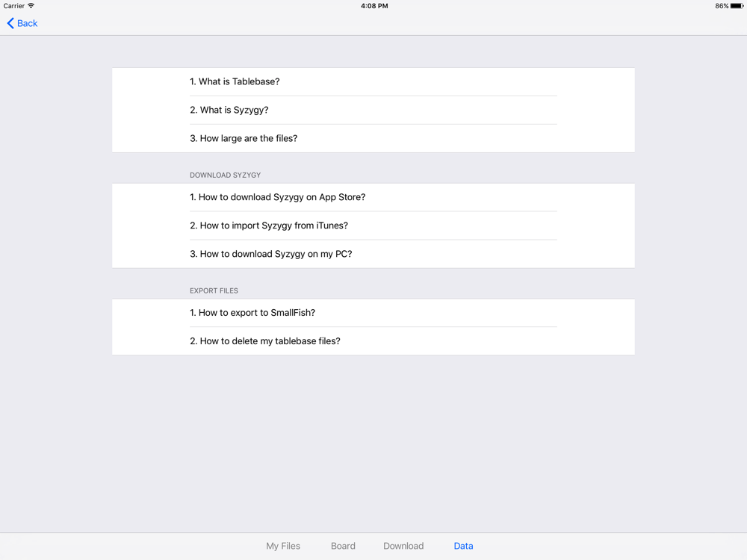The width and height of the screenshot is (747, 560).
Task: Open "How large are the files?"
Action: click(373, 139)
